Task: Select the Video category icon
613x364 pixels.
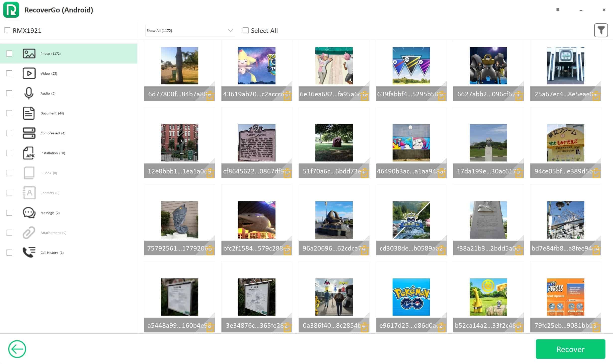Action: tap(29, 73)
